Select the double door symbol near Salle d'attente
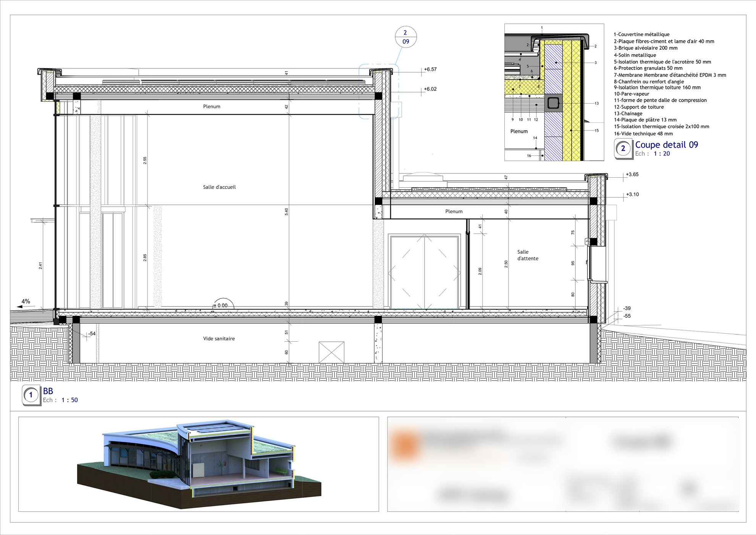 [x=424, y=272]
